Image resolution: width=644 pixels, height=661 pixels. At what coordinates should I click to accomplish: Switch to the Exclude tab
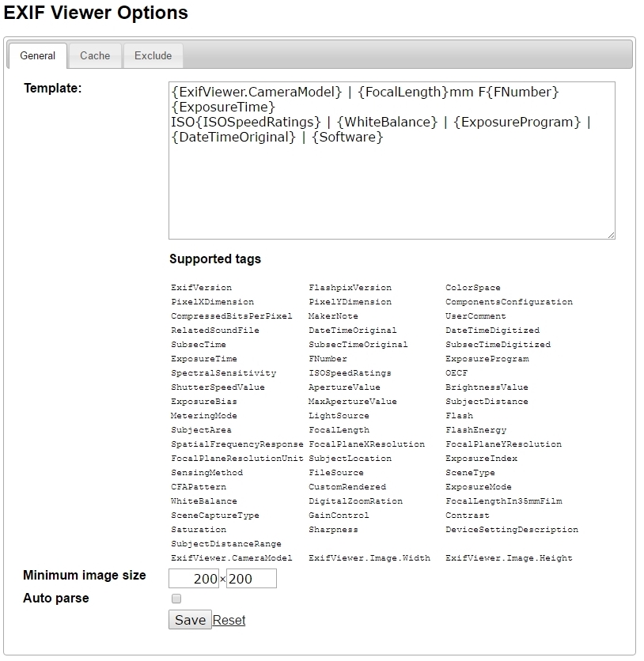click(x=152, y=55)
